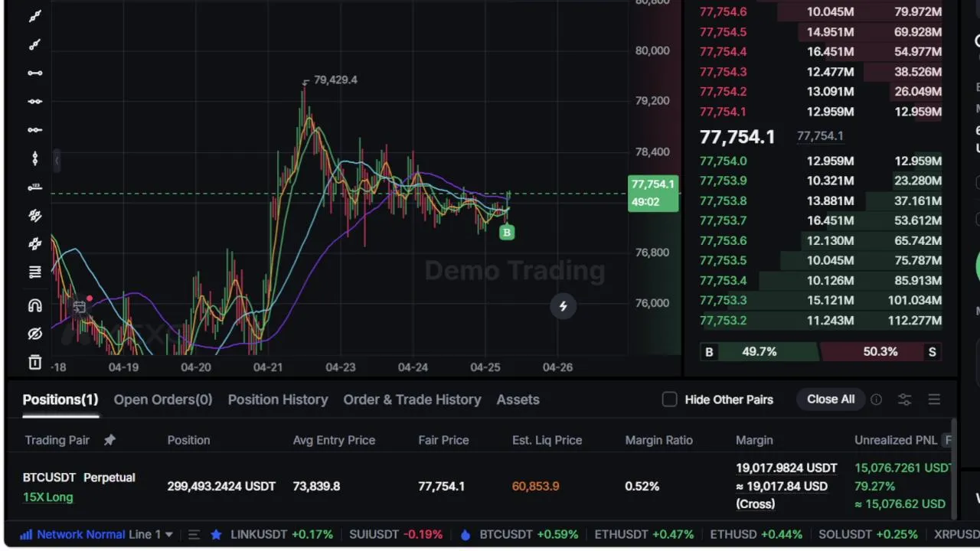980x551 pixels.
Task: Click the F button beside Unrealized PNL
Action: [948, 440]
